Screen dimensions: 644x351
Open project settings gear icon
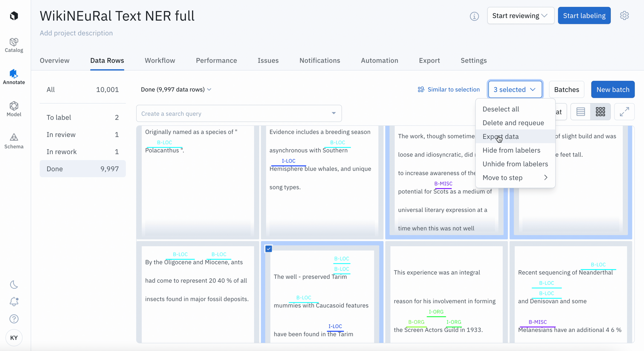tap(624, 15)
